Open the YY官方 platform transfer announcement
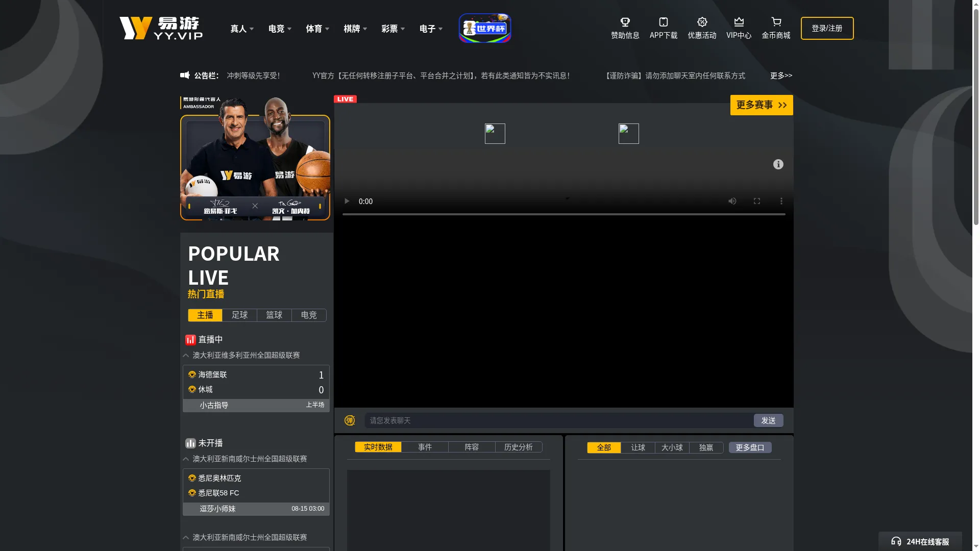 pyautogui.click(x=441, y=76)
